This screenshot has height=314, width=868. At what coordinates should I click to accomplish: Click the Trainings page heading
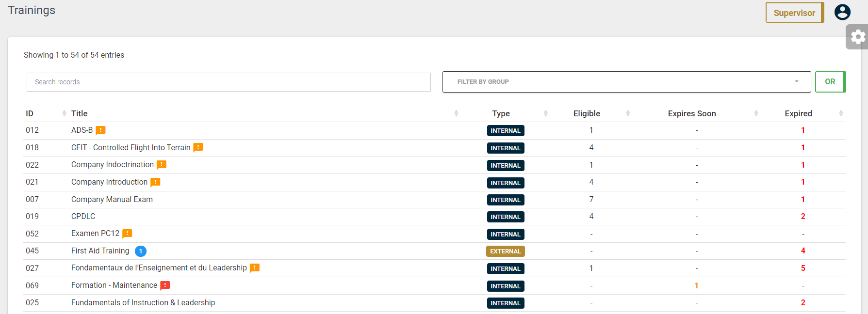coord(32,10)
